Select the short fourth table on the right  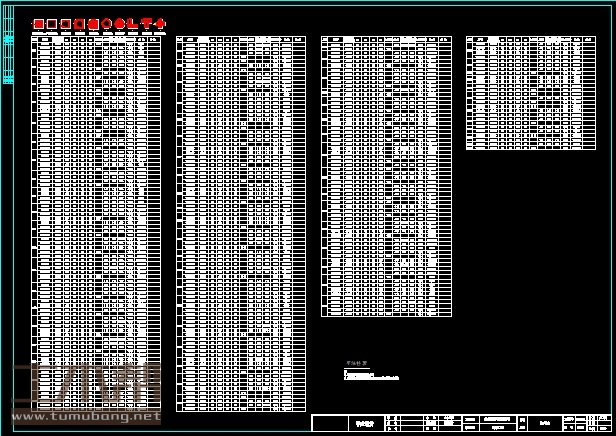click(531, 93)
